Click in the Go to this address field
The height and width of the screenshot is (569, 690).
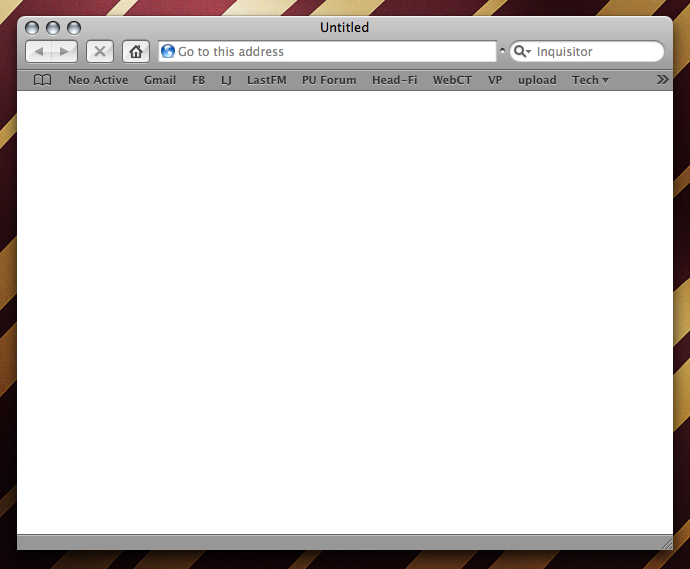click(327, 51)
